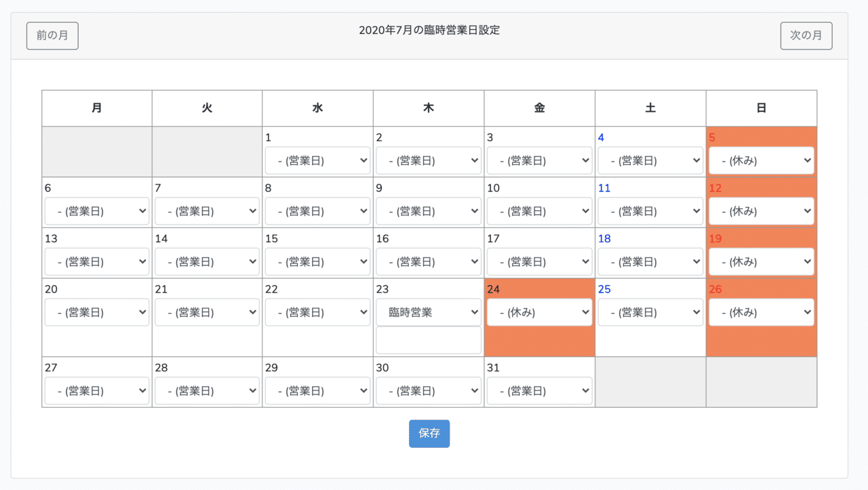Click the date number 25
Screen dimensions: 868x490
604,289
